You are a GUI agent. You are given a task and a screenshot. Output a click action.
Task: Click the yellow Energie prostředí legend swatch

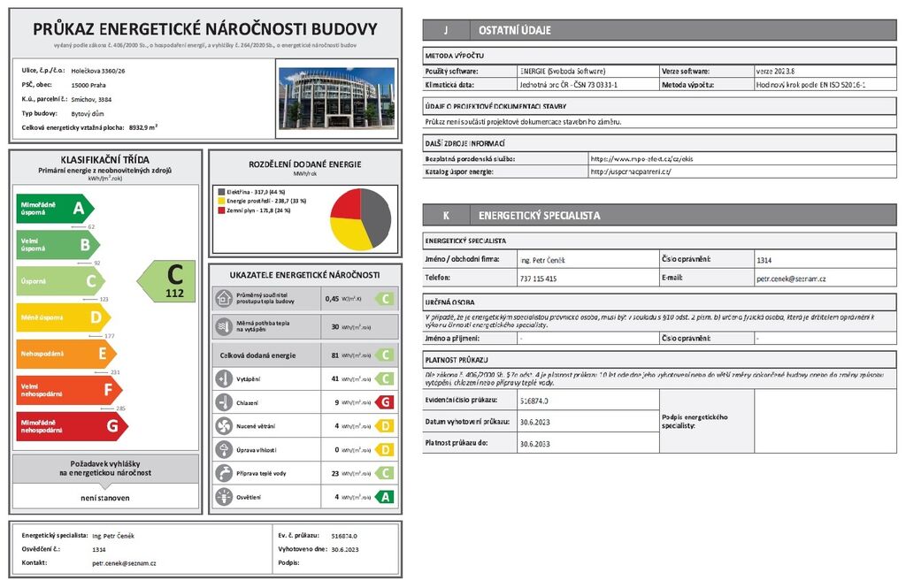coord(221,201)
